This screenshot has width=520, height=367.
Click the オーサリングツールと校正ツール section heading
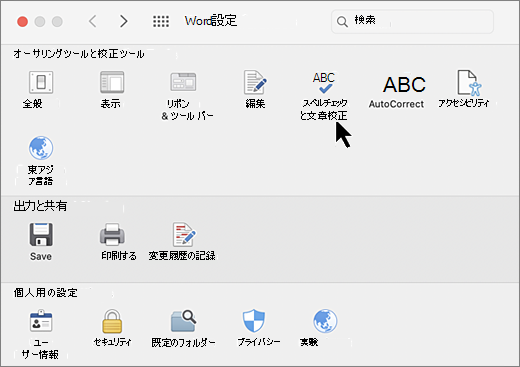click(x=79, y=54)
